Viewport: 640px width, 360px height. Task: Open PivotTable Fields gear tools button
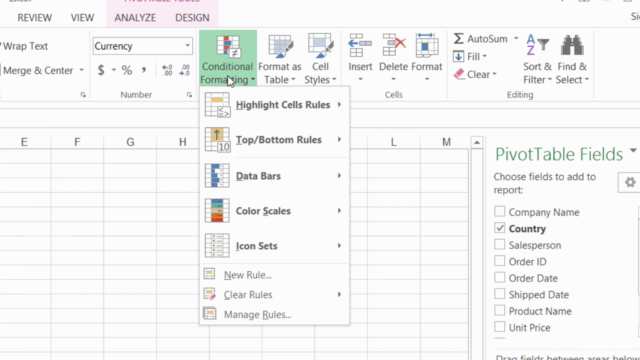630,182
